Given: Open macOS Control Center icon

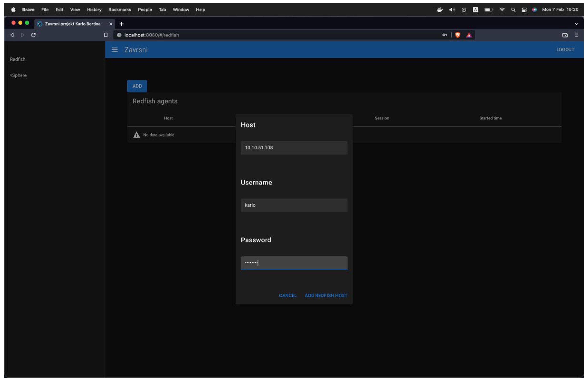Looking at the screenshot, I should point(524,10).
